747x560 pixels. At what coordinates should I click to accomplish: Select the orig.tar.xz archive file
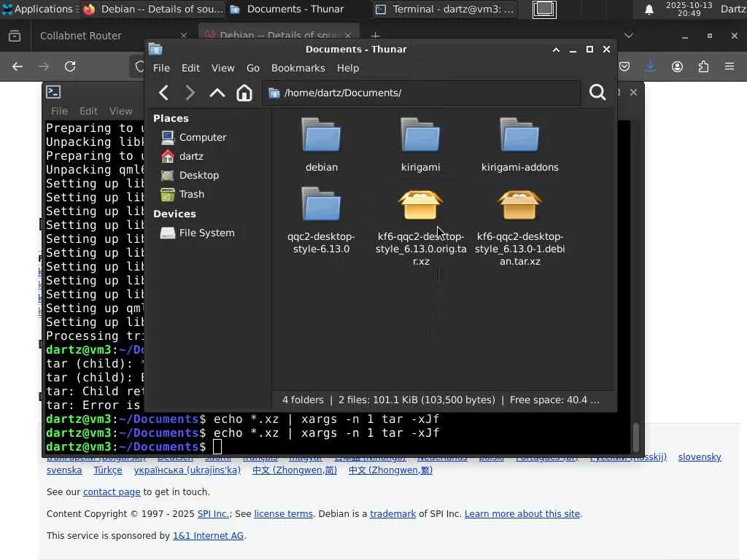pyautogui.click(x=421, y=227)
